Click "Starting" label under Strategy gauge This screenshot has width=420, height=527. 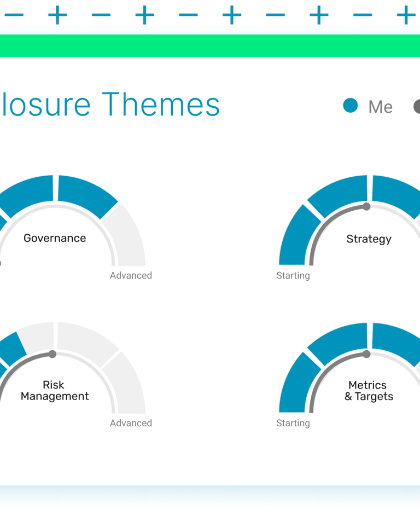(x=293, y=276)
